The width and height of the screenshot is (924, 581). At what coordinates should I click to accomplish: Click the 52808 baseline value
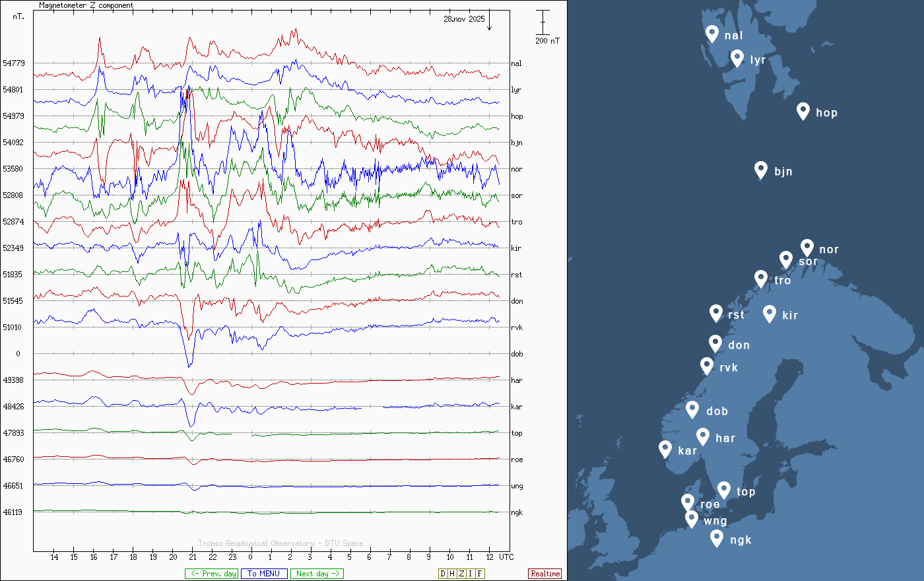(13, 195)
